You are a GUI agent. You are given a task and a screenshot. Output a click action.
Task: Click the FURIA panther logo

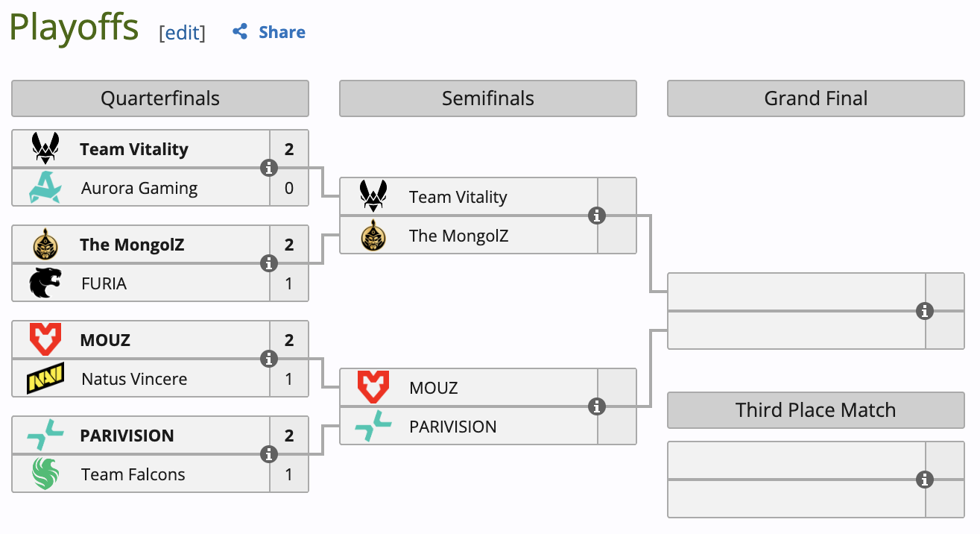tap(45, 283)
